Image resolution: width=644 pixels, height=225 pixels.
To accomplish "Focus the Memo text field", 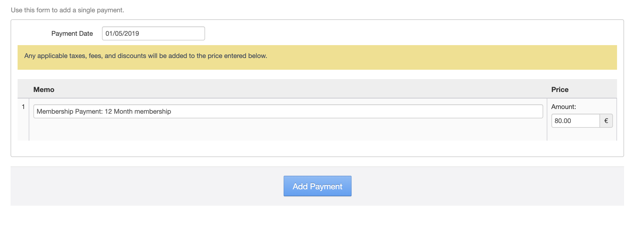I will [288, 112].
